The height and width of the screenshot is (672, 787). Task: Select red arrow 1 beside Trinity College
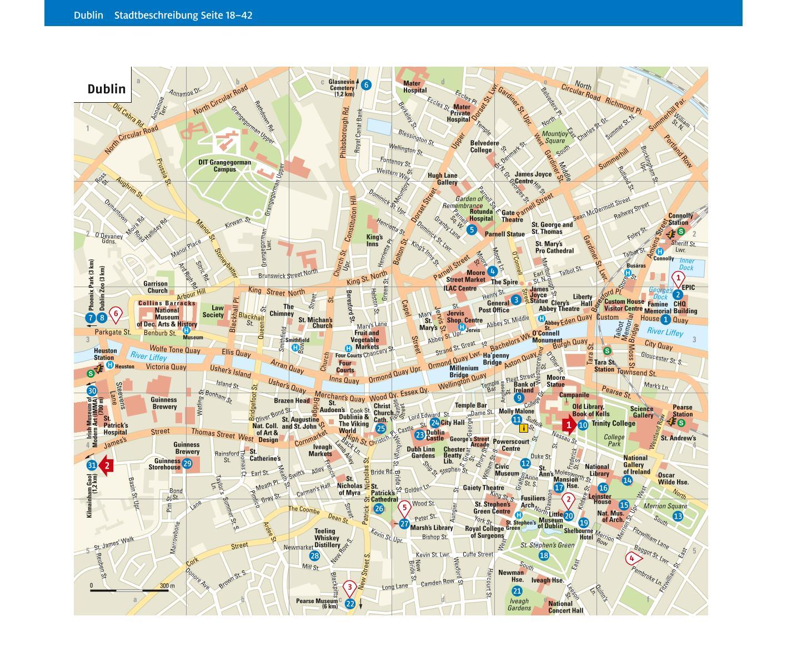569,425
